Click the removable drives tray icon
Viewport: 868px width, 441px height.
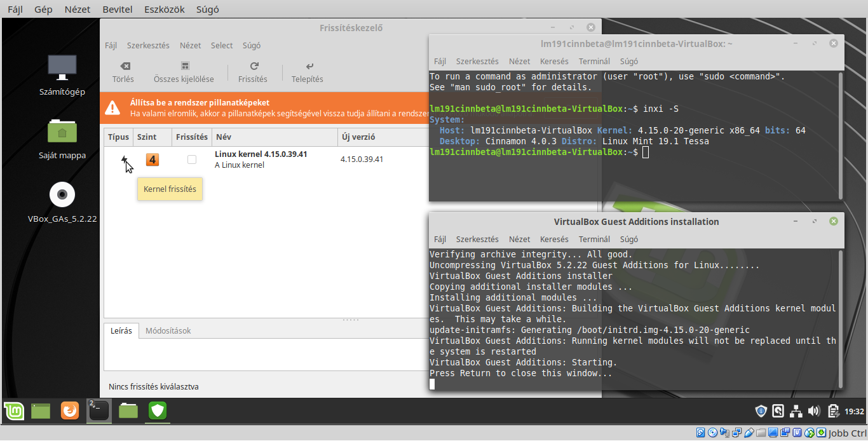[x=778, y=412]
